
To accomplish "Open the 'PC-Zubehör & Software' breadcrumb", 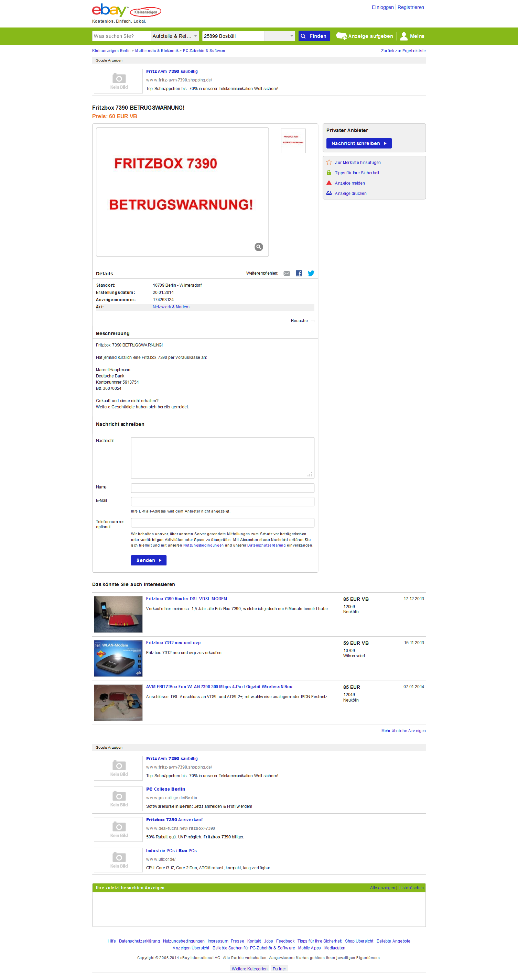I will click(204, 51).
